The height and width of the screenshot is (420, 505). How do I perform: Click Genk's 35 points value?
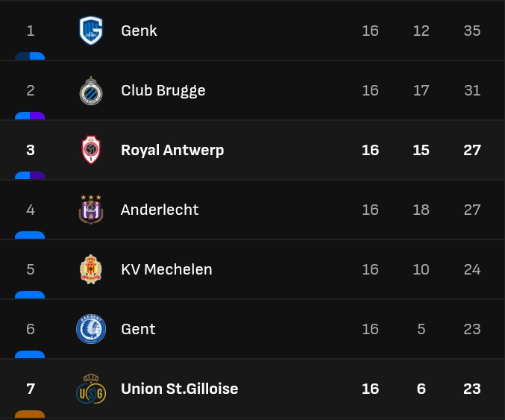(x=472, y=31)
